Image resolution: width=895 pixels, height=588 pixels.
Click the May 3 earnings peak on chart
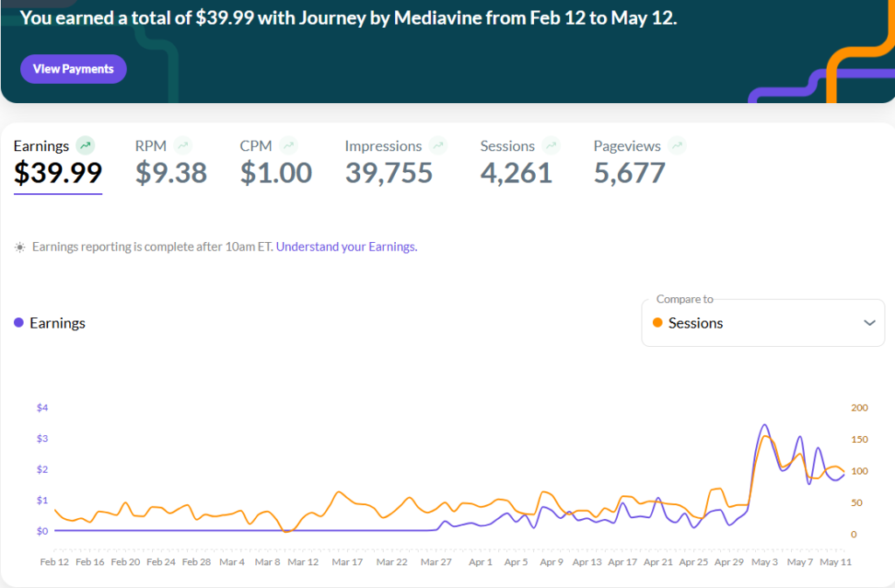(x=764, y=425)
